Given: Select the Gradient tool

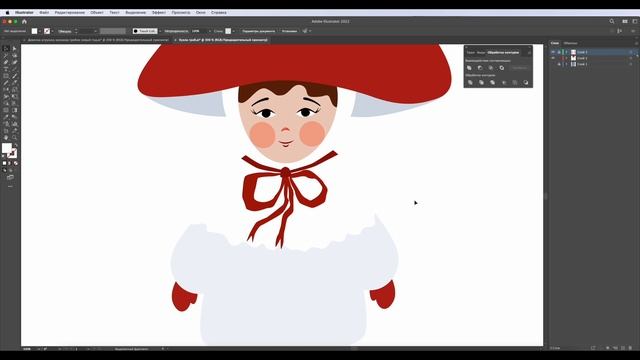Looking at the screenshot, I should [15, 110].
